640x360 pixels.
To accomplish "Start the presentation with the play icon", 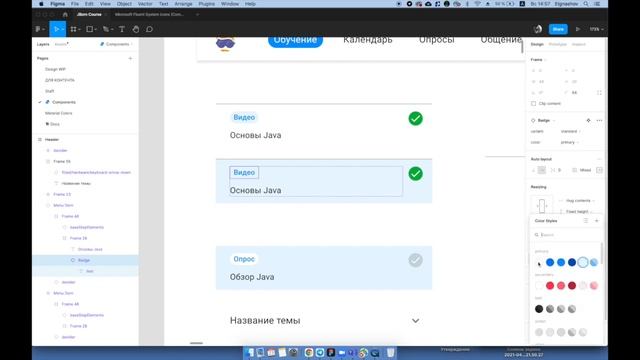I will (578, 29).
